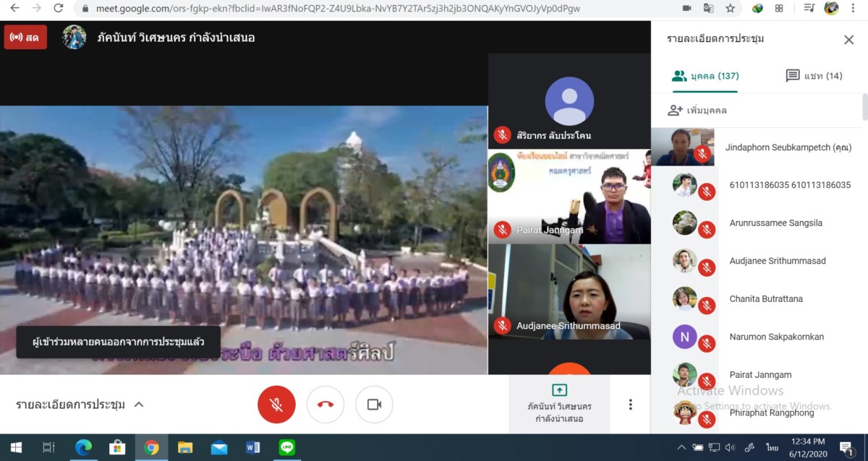Click the presenting-now screen share button
868x461 pixels.
click(x=559, y=404)
